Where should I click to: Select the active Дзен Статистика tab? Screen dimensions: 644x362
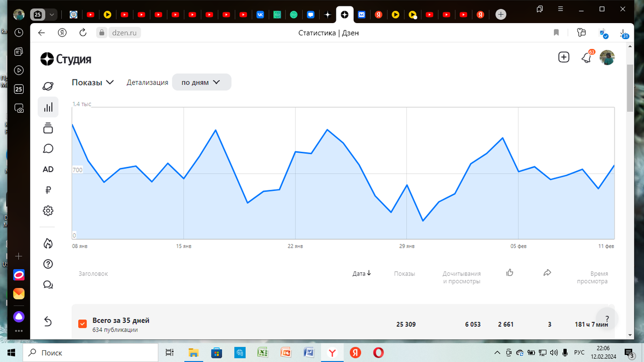tap(345, 15)
